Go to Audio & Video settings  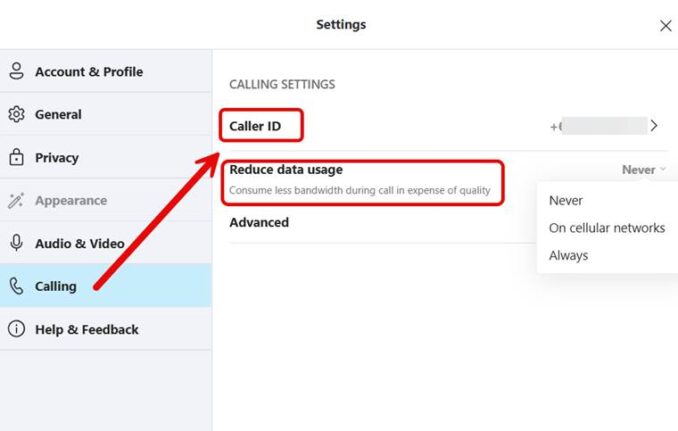pyautogui.click(x=79, y=243)
